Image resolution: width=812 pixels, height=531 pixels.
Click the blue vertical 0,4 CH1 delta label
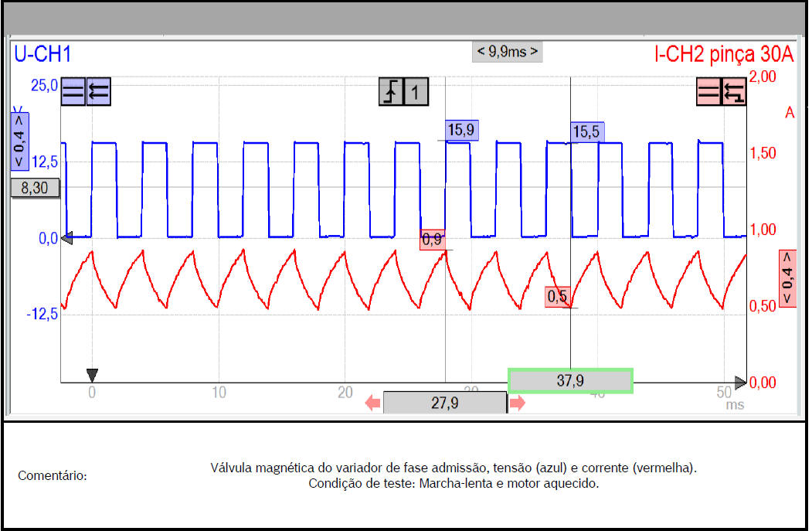tap(19, 141)
